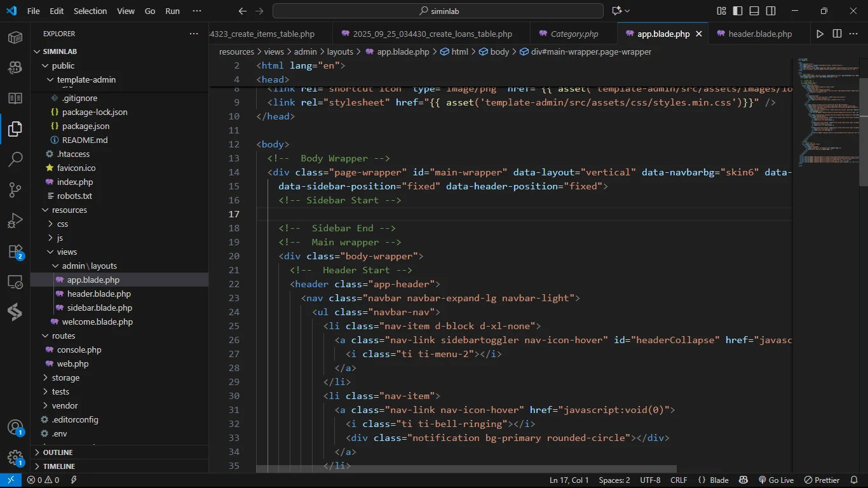Click the Accounts icon in activity bar
The image size is (868, 488).
pos(15,427)
